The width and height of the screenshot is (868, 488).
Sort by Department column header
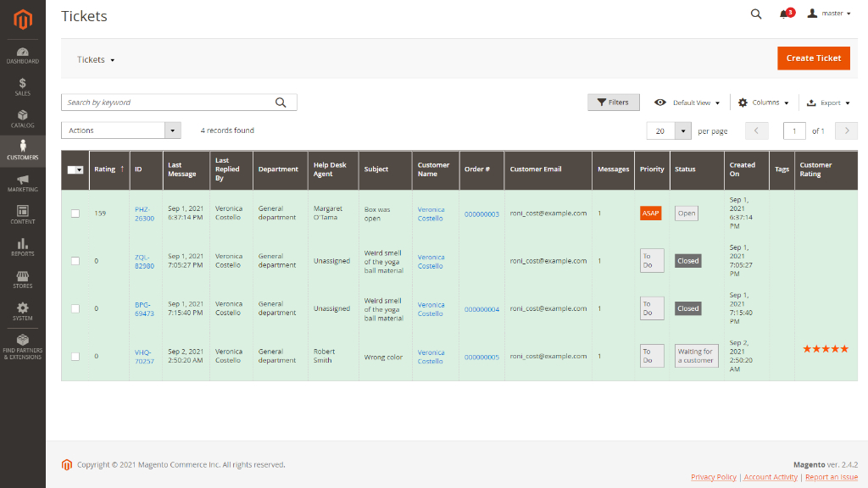[x=280, y=169]
